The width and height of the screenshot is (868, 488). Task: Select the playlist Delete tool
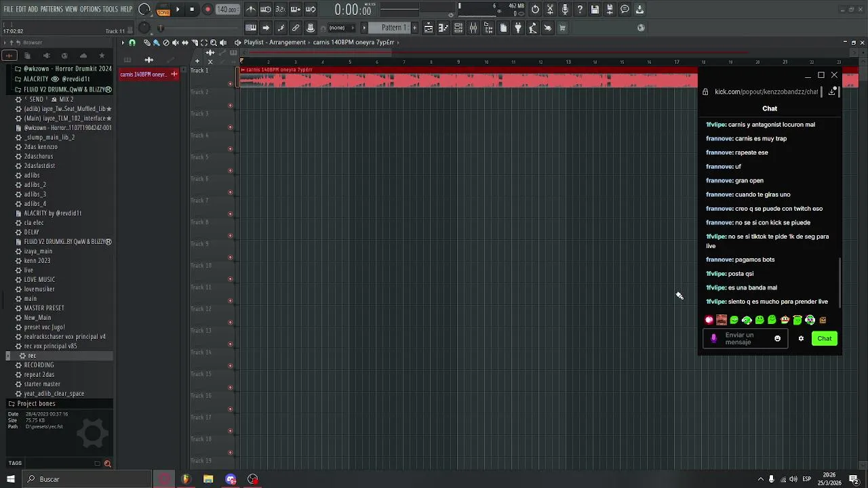coord(166,43)
